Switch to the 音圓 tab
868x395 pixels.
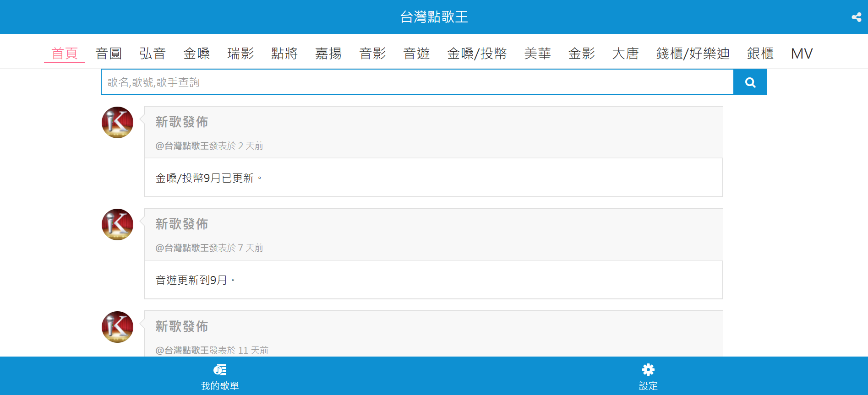(109, 54)
